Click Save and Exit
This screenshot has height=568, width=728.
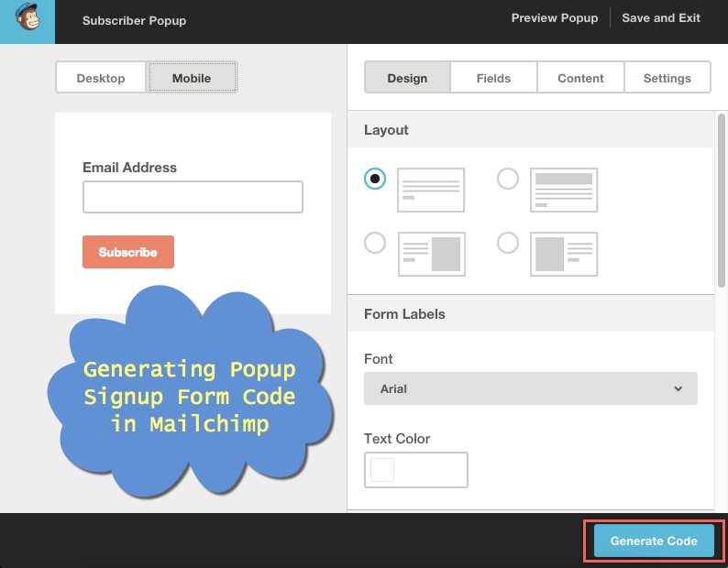(x=661, y=18)
